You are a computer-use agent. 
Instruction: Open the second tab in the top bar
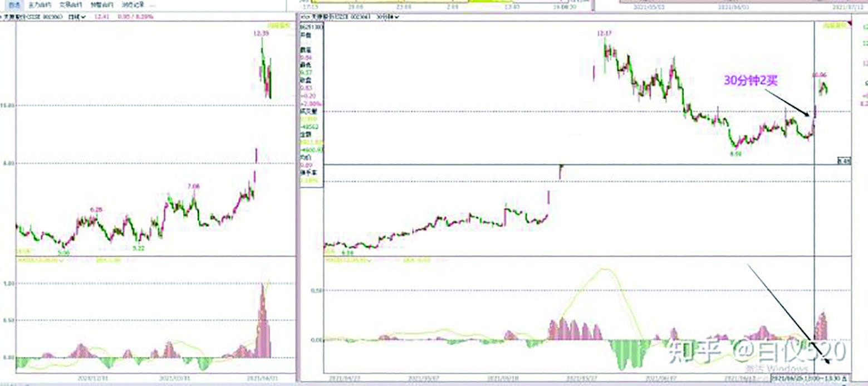click(x=39, y=4)
